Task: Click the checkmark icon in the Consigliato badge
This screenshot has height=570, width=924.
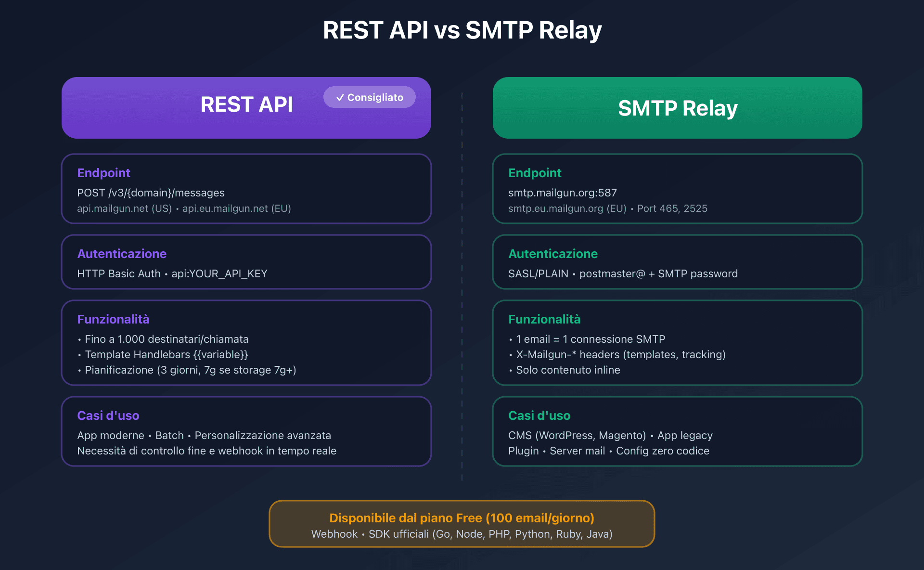Action: 341,97
